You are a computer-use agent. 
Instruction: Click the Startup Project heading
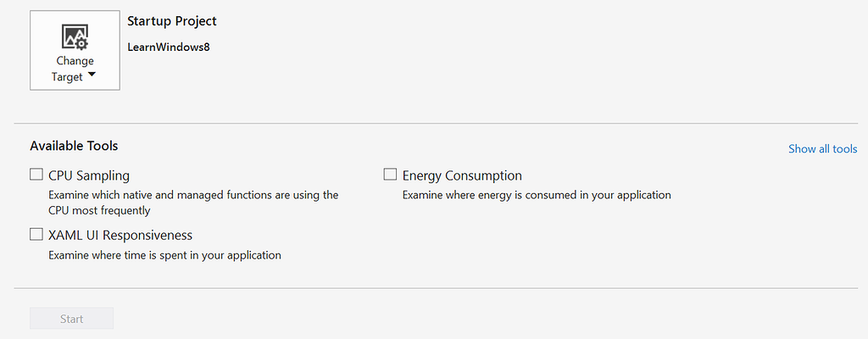coord(172,21)
